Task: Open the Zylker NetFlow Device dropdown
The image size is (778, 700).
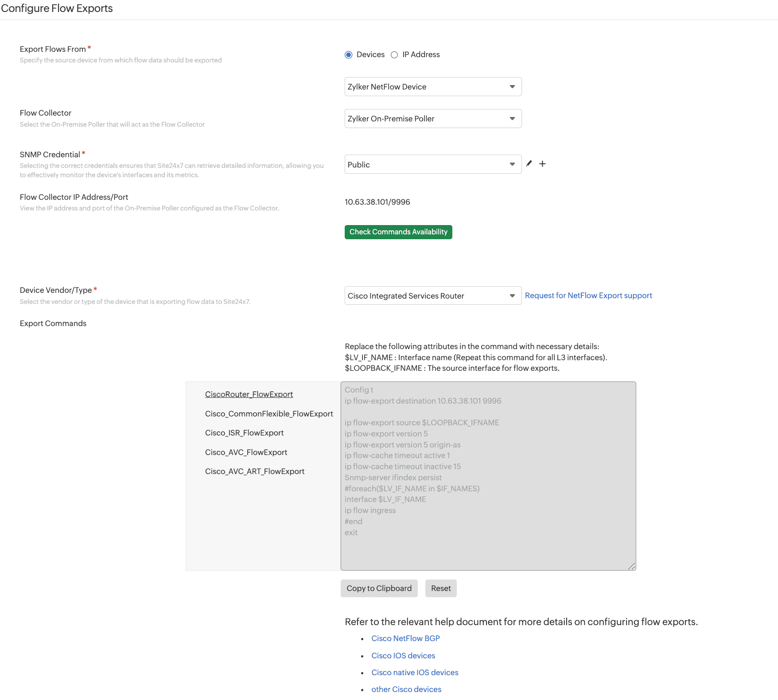Action: pyautogui.click(x=433, y=87)
